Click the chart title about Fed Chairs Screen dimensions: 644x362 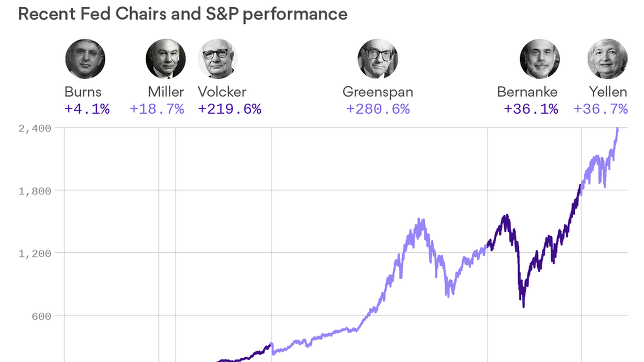click(183, 14)
